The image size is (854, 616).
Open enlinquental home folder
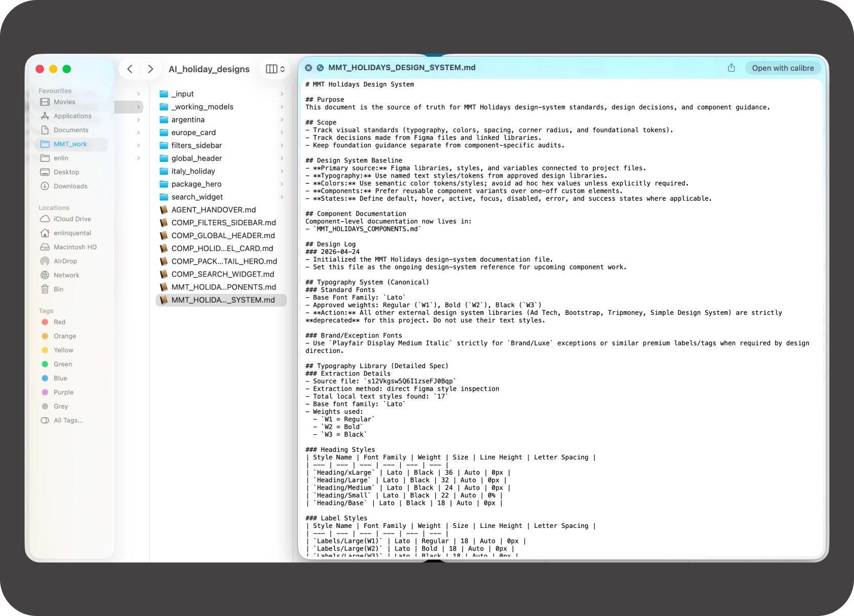[72, 233]
